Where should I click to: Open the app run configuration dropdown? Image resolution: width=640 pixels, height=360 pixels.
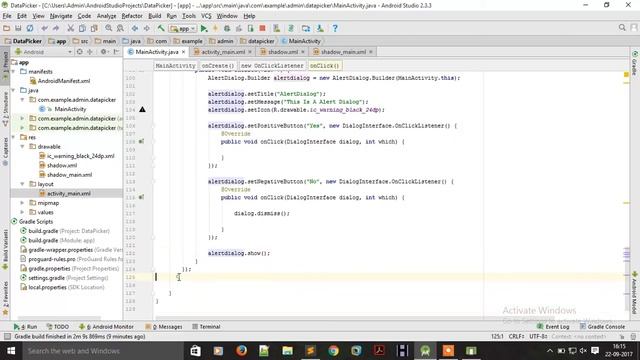182,29
